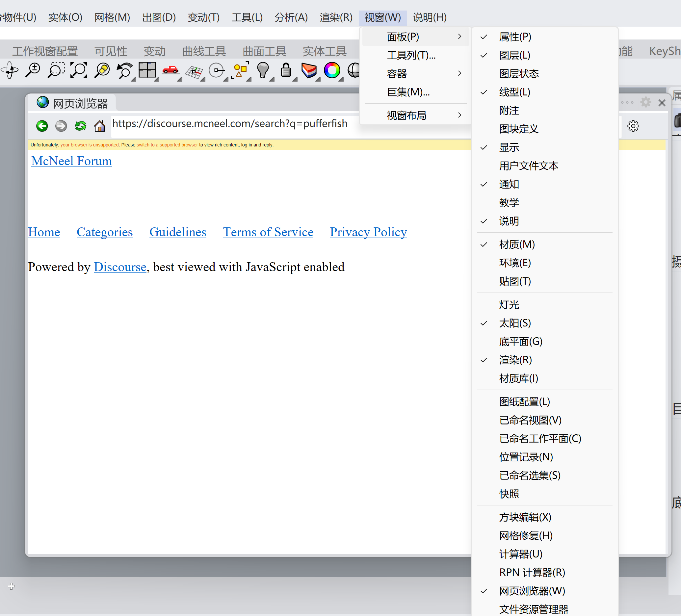Image resolution: width=681 pixels, height=616 pixels.
Task: Go to browser home page icon
Action: 100,126
